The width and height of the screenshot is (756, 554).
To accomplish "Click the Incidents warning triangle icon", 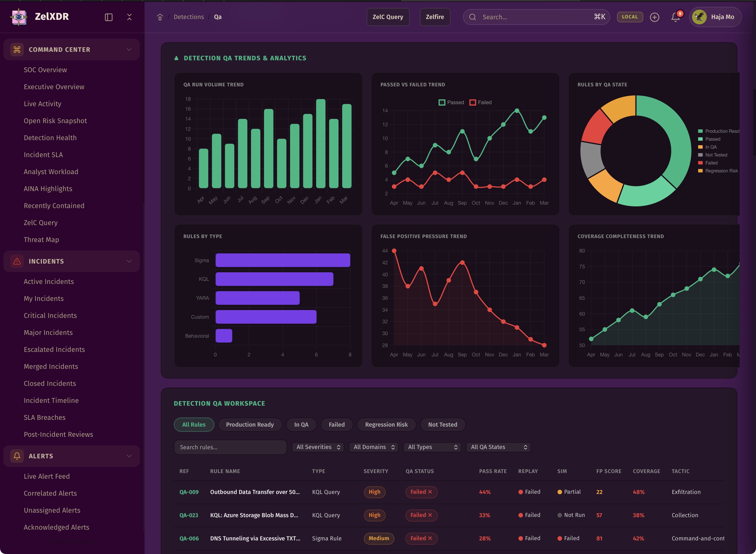I will (x=17, y=261).
